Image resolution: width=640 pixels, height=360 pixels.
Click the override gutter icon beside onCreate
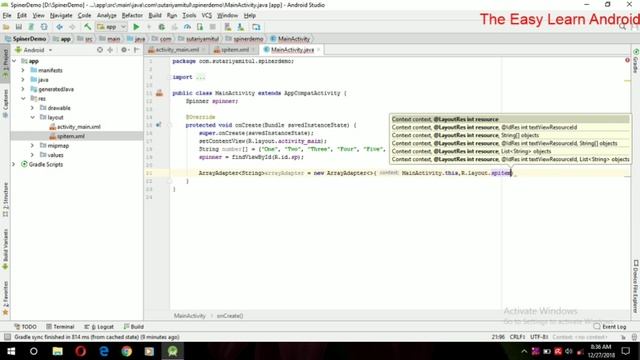[x=159, y=125]
